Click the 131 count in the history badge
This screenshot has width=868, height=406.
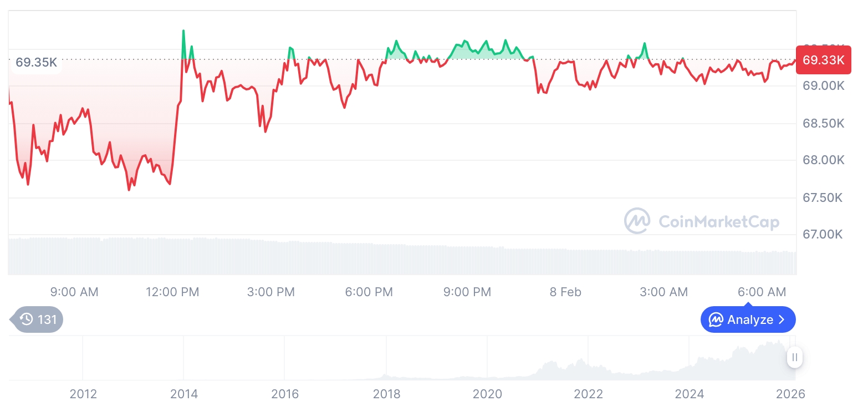tap(47, 319)
